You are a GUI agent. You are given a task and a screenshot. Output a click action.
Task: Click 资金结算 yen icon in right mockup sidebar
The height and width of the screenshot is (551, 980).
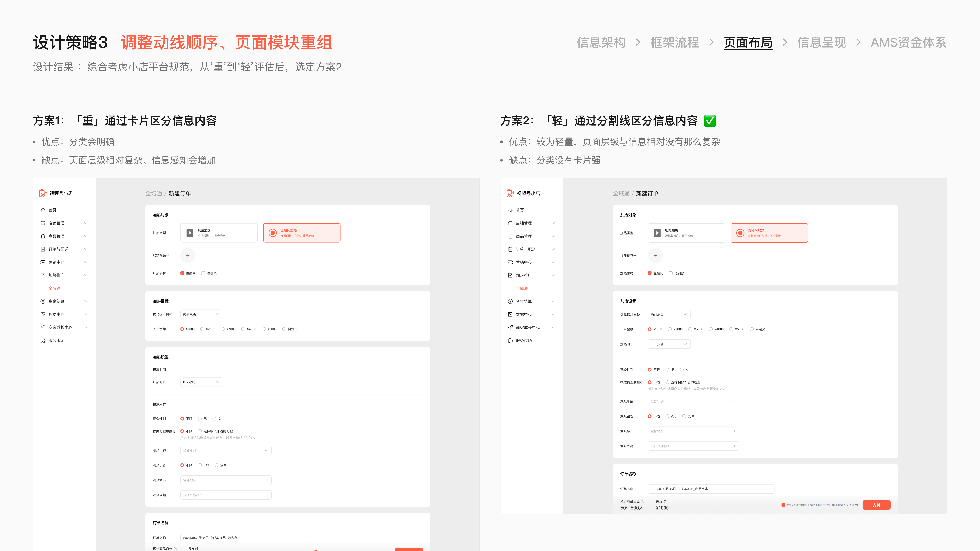pyautogui.click(x=511, y=301)
